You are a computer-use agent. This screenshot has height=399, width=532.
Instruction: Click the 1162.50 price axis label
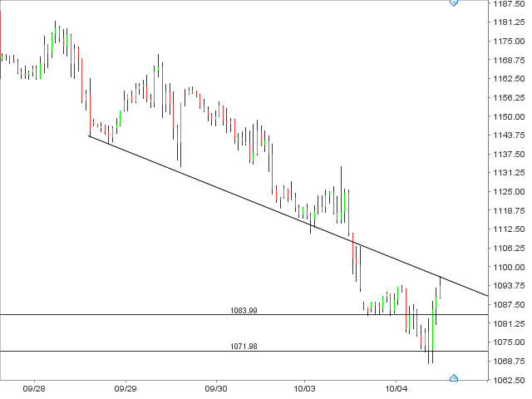click(x=509, y=79)
